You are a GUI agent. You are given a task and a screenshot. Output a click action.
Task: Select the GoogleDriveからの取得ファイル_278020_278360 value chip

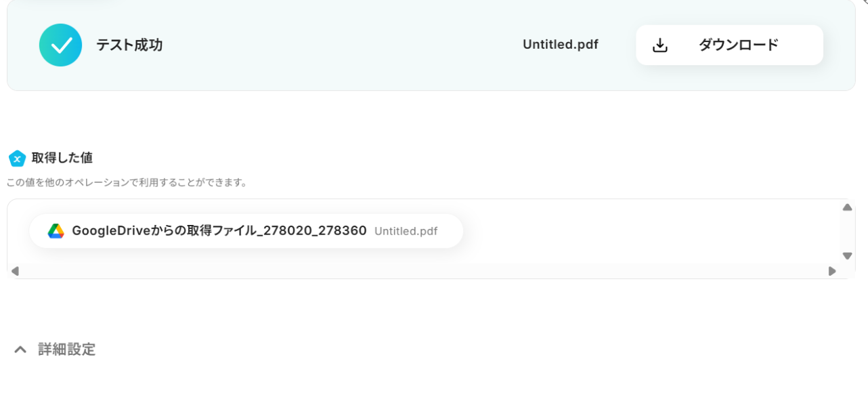pyautogui.click(x=246, y=231)
